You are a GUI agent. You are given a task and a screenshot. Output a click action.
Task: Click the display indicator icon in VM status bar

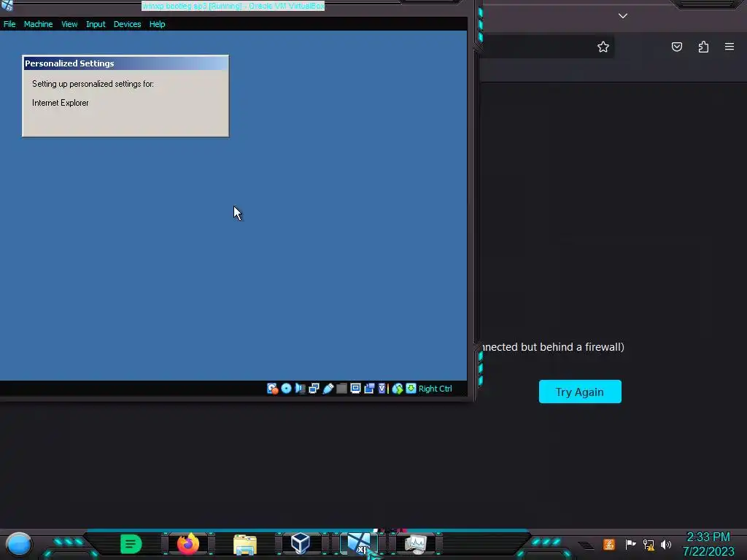(x=355, y=389)
